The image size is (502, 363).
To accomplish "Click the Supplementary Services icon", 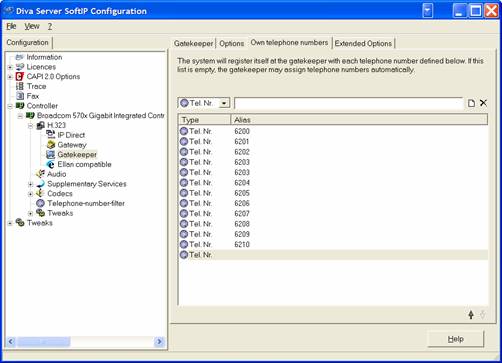I will point(40,184).
